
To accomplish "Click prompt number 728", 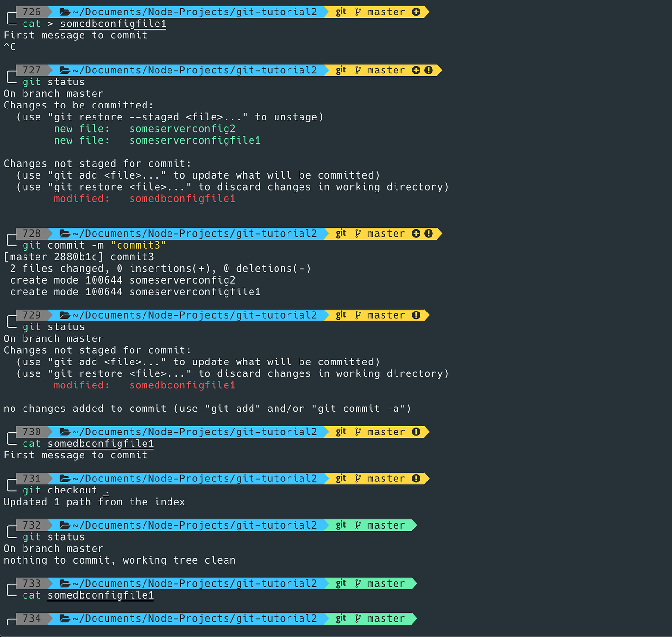I will 32,234.
